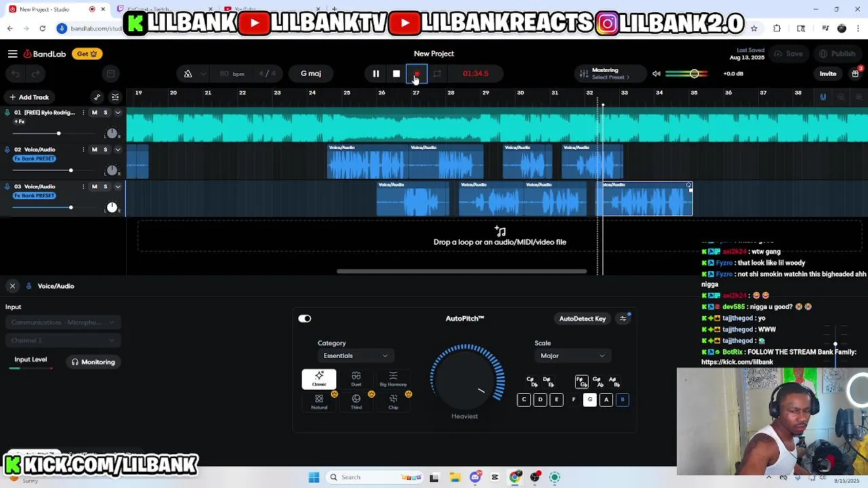Open the automation curve icon

click(x=97, y=97)
